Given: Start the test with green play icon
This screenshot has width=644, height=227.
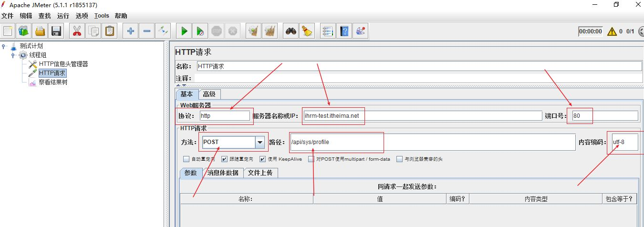Looking at the screenshot, I should pos(184,31).
